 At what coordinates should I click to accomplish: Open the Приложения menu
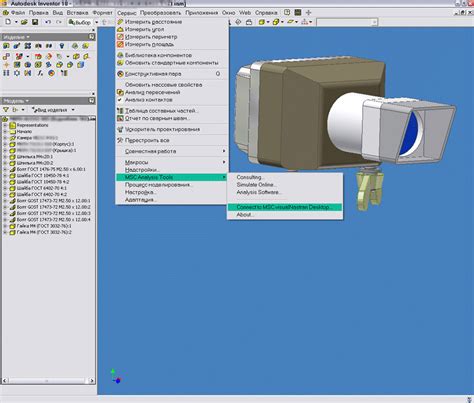[202, 13]
